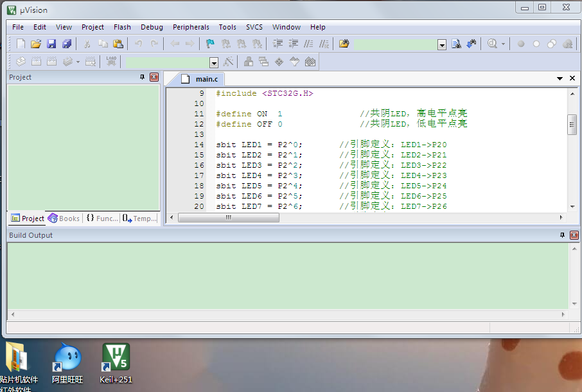Toggle Disable All Breakpoints icon
This screenshot has width=582, height=392.
(x=552, y=44)
